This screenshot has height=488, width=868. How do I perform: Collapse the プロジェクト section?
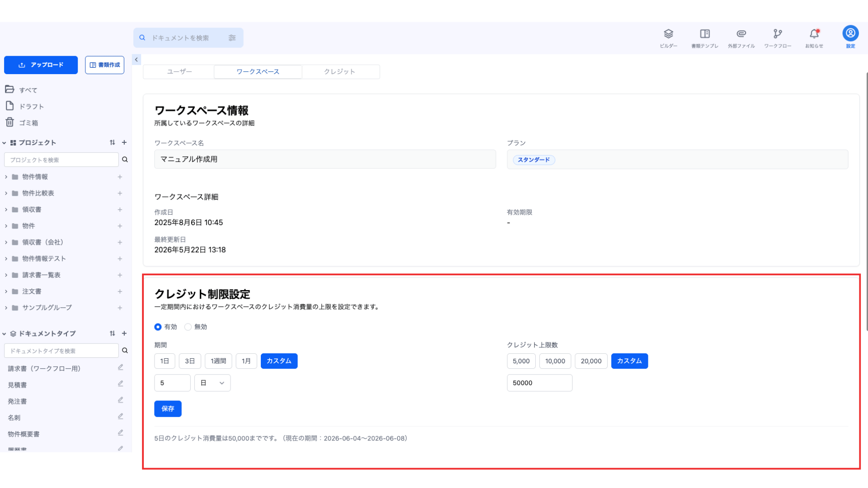(x=4, y=143)
